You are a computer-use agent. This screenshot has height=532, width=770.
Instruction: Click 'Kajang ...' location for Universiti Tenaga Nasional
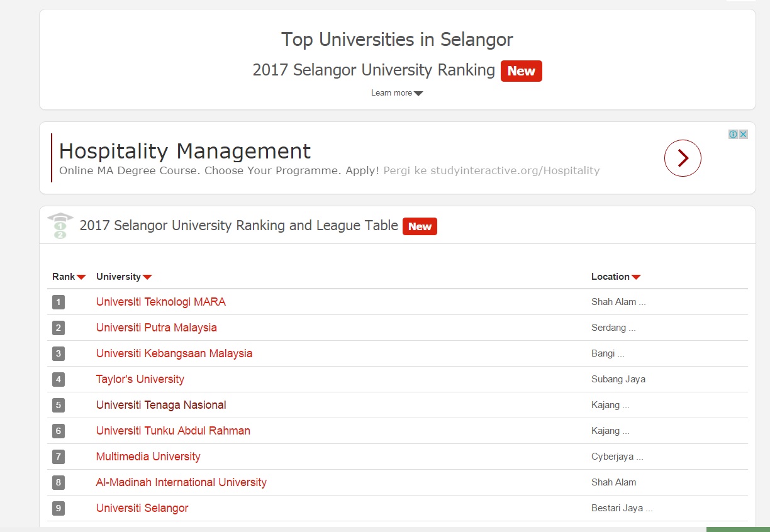click(610, 405)
